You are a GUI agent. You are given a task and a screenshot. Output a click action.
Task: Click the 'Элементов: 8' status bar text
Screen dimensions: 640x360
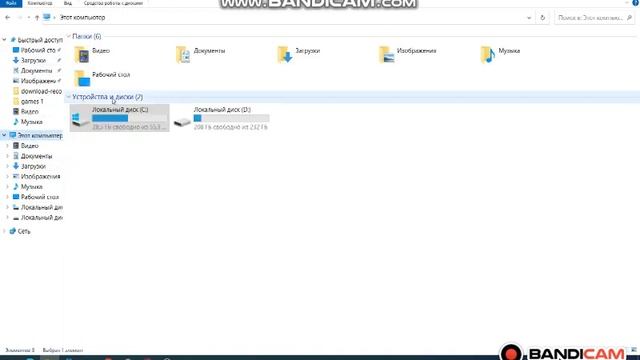(x=20, y=350)
